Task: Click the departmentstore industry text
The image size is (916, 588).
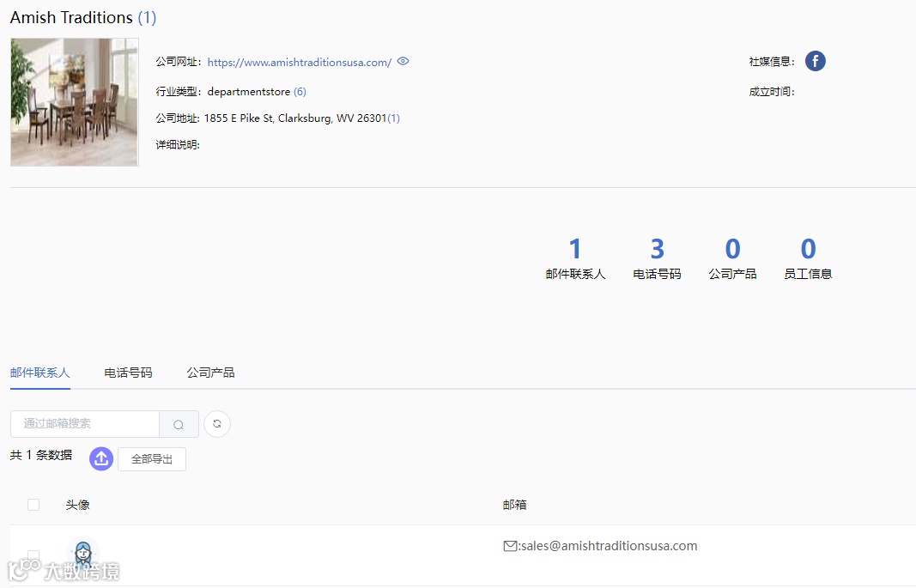Action: (249, 92)
